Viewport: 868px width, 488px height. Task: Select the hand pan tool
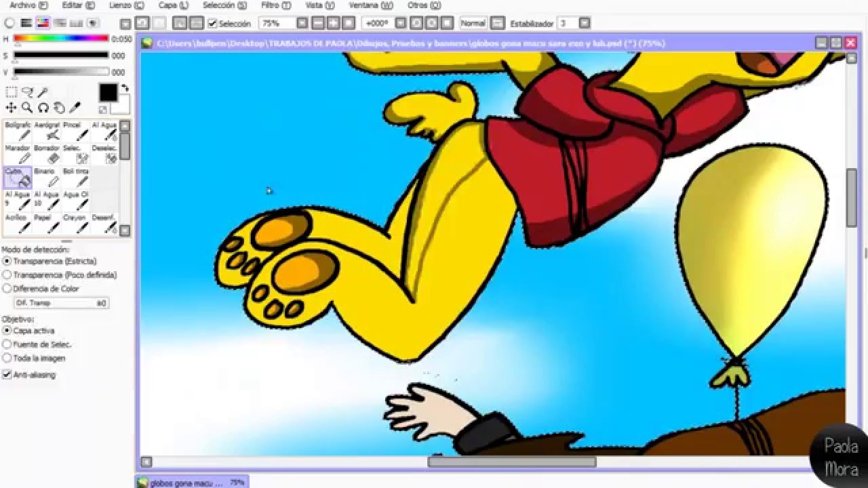[x=60, y=108]
